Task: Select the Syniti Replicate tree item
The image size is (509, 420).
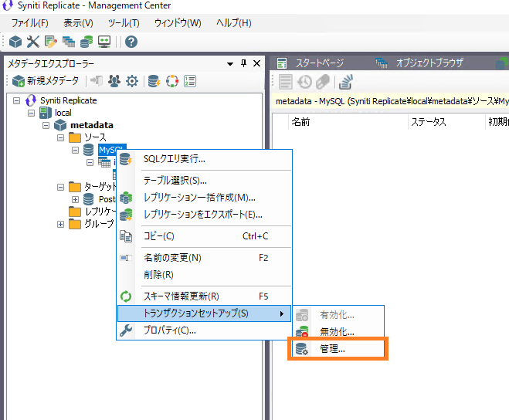Action: 69,100
